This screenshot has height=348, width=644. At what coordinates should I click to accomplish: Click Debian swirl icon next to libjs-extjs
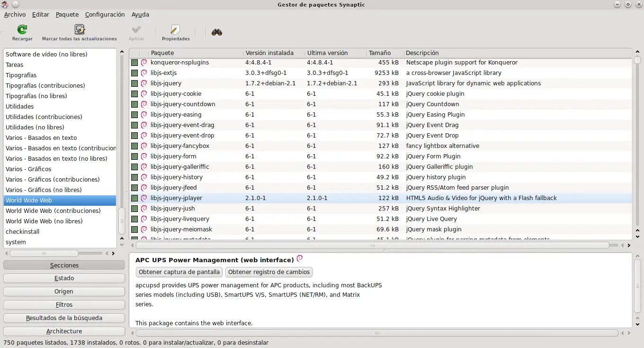point(144,73)
